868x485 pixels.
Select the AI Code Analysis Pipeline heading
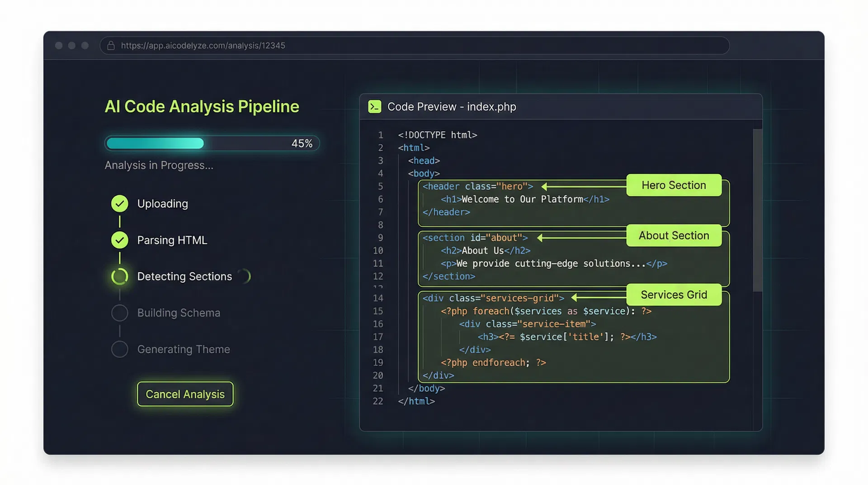[202, 106]
